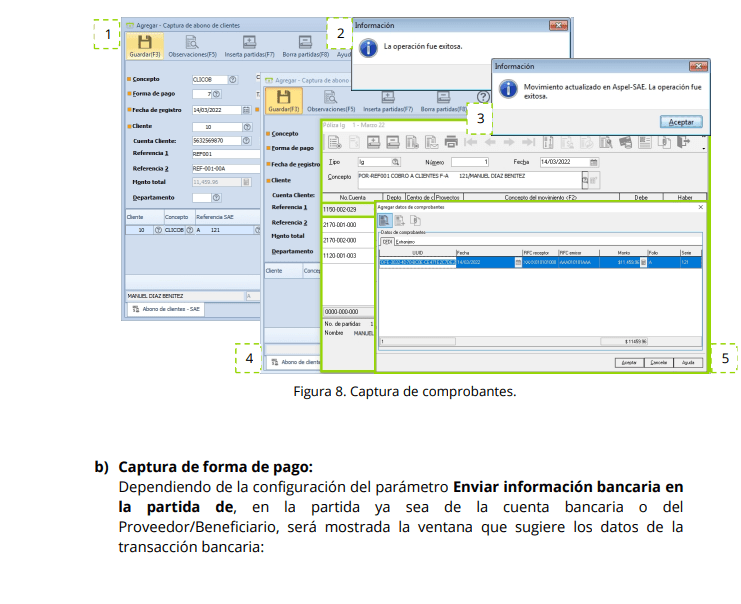
Task: Open the Fecha calendar picker in Póliza
Action: (594, 161)
